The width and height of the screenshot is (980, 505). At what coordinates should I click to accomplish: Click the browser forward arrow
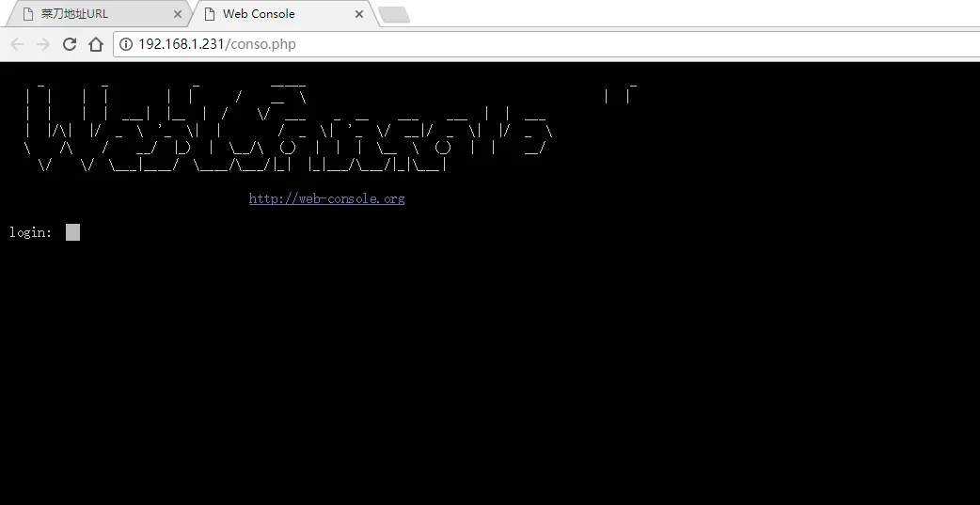[42, 44]
